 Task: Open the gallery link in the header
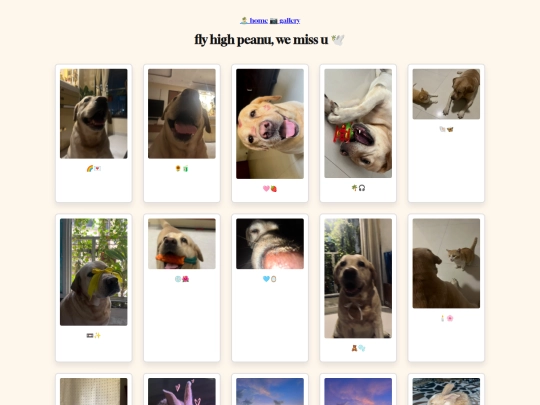tap(289, 21)
